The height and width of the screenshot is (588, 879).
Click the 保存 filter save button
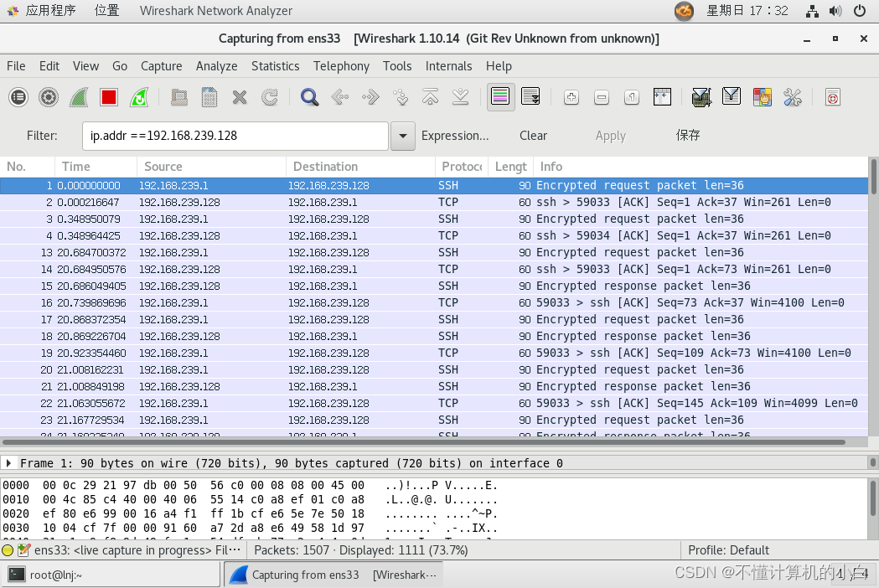coord(688,136)
